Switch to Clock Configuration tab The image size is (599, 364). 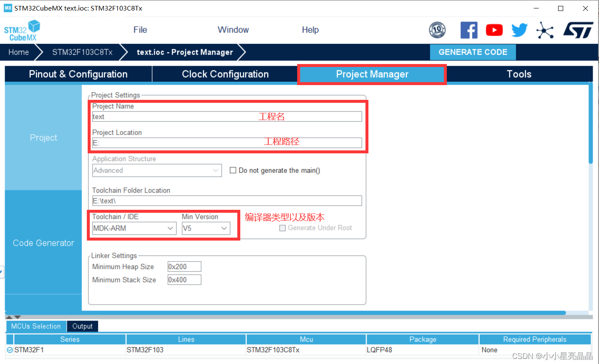tap(226, 74)
